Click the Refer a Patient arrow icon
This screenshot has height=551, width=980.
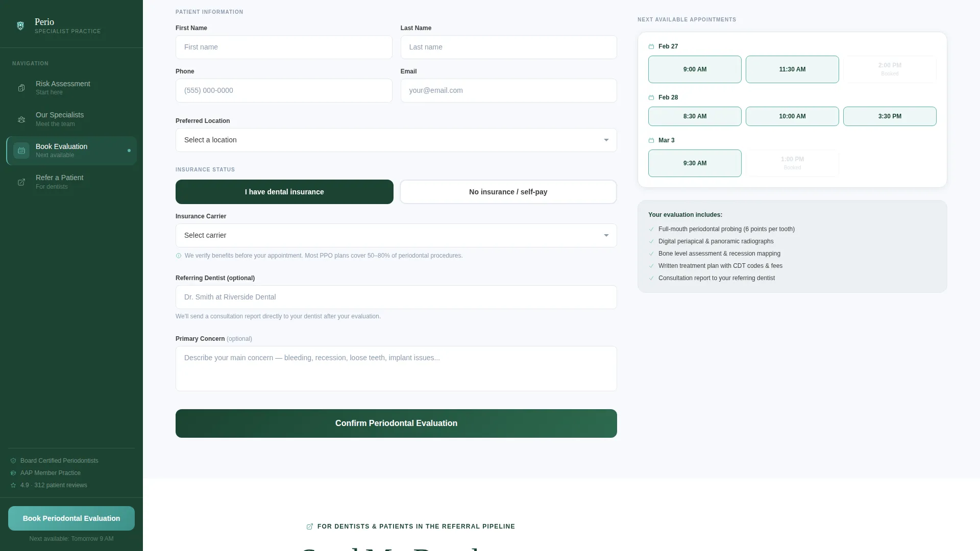coord(21,182)
